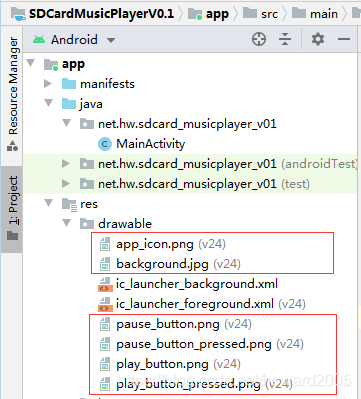Toggle the 1: Project side tab

(x=13, y=209)
